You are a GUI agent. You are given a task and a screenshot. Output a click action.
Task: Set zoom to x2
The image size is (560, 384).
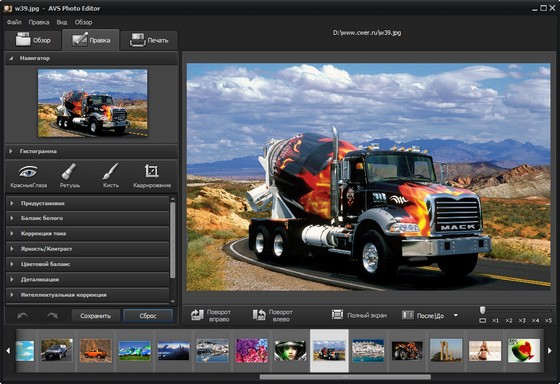tap(509, 321)
